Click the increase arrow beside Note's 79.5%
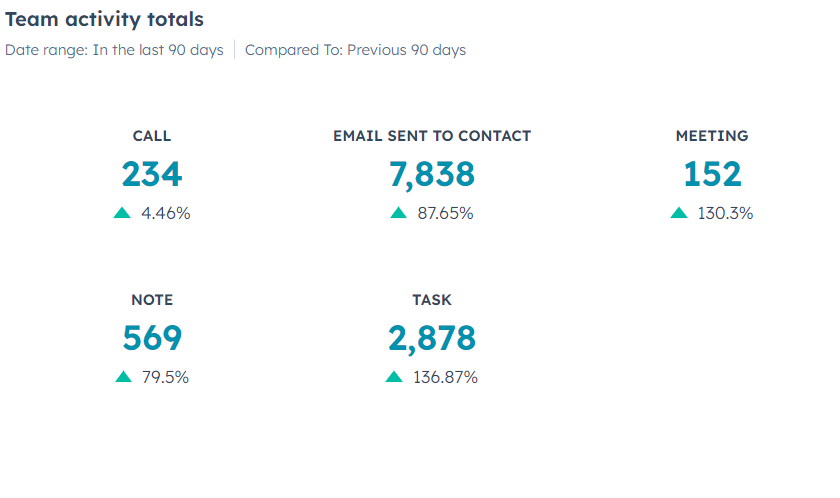 123,377
